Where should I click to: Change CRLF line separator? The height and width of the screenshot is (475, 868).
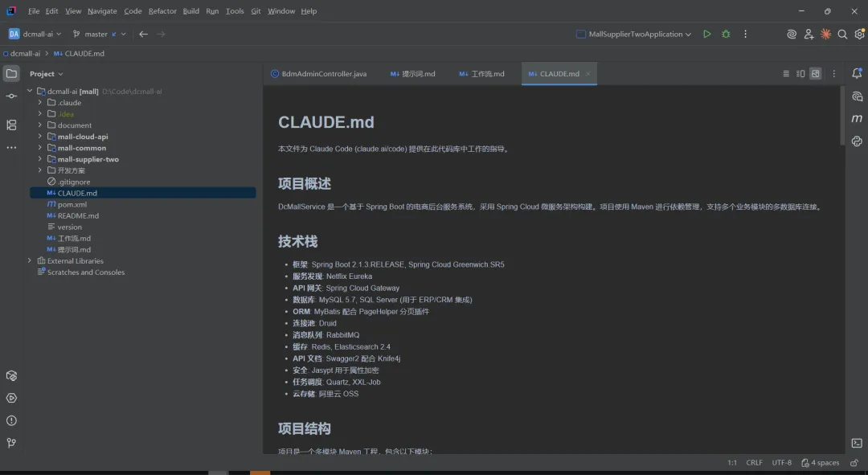tap(754, 463)
